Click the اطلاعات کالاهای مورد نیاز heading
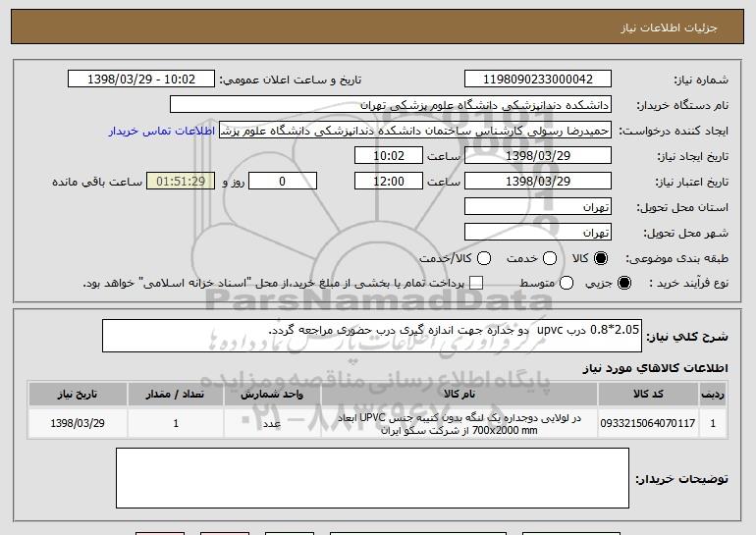Viewport: 756px width, 535px height. 655,368
